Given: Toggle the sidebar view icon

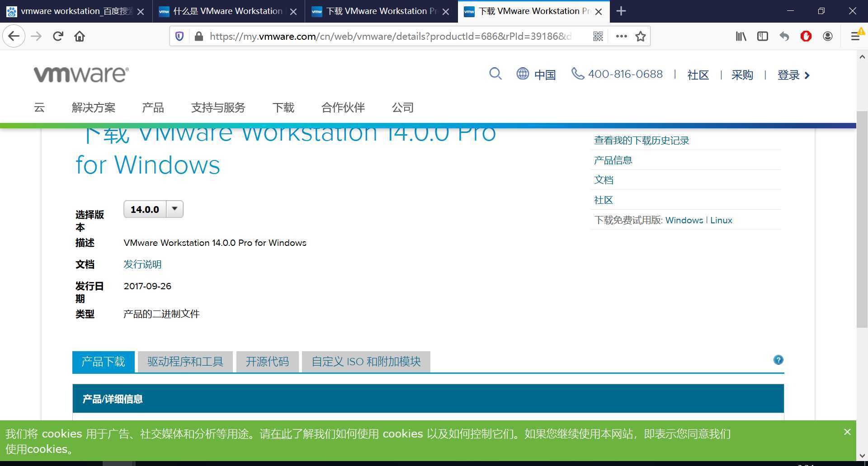Looking at the screenshot, I should 763,36.
